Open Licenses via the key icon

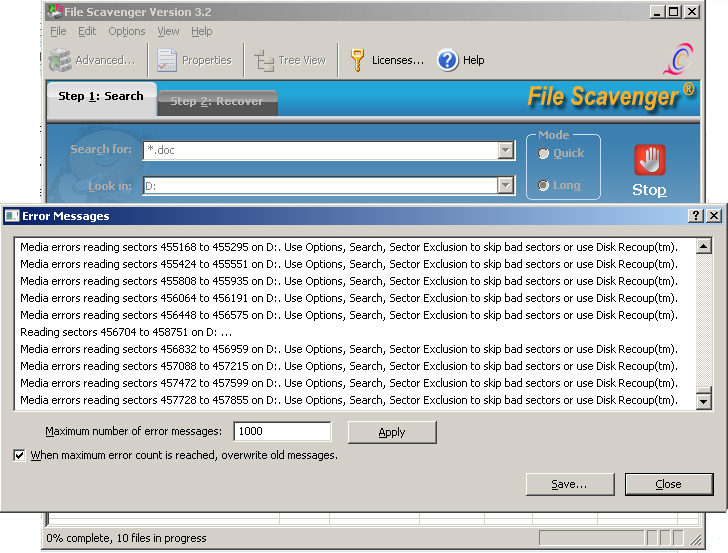[x=357, y=60]
